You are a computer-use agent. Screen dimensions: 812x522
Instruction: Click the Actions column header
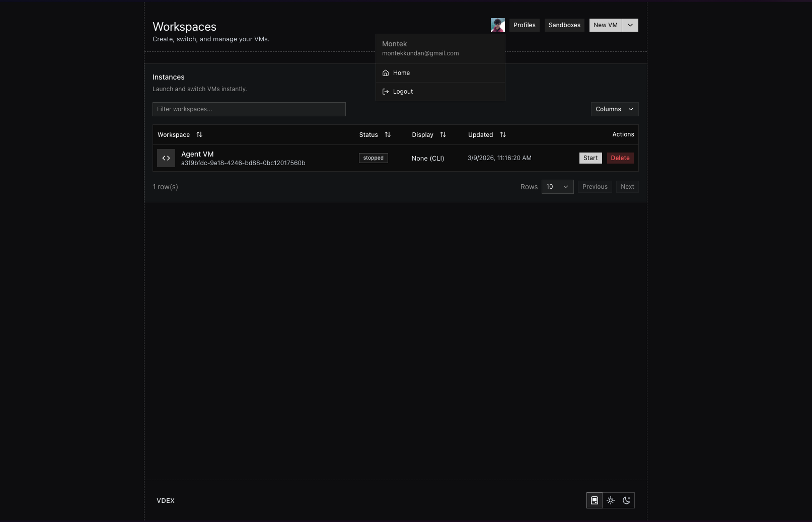(x=623, y=134)
